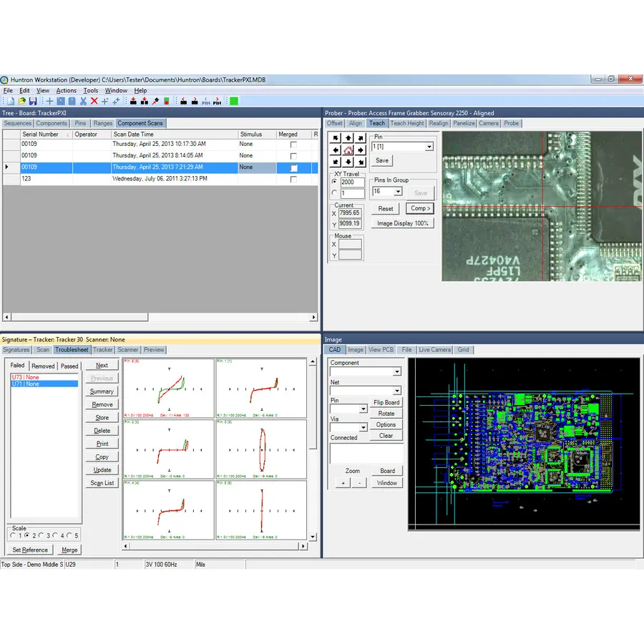644x644 pixels.
Task: Click the red X delete icon
Action: click(94, 101)
